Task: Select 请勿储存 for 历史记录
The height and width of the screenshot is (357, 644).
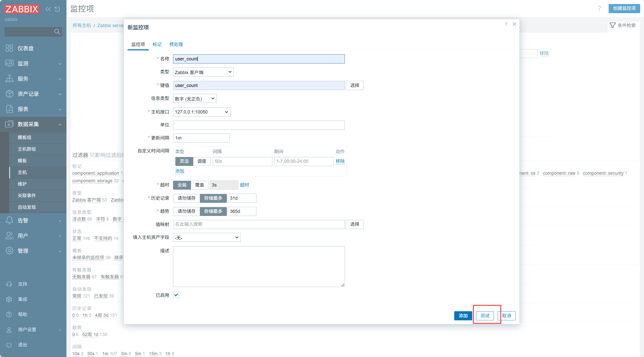Action: pos(186,198)
